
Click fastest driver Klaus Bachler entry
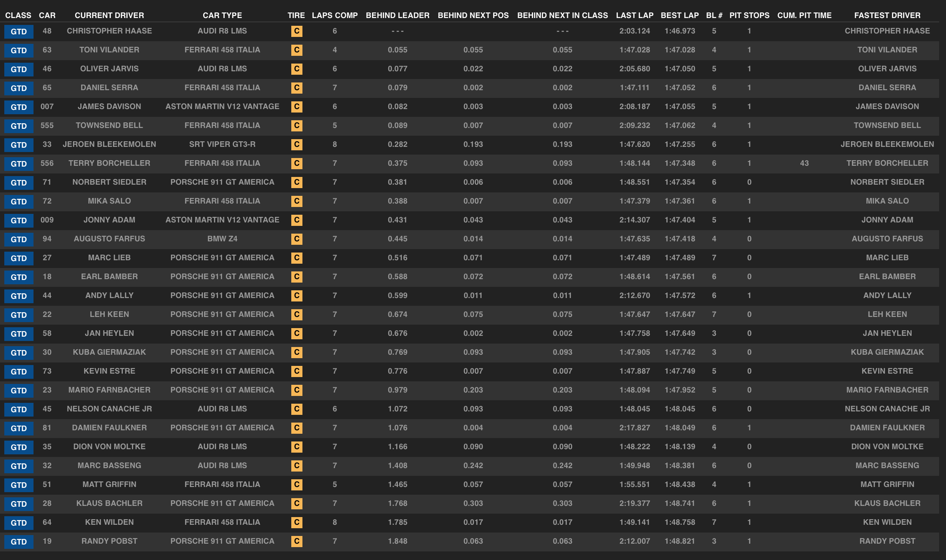(x=887, y=503)
